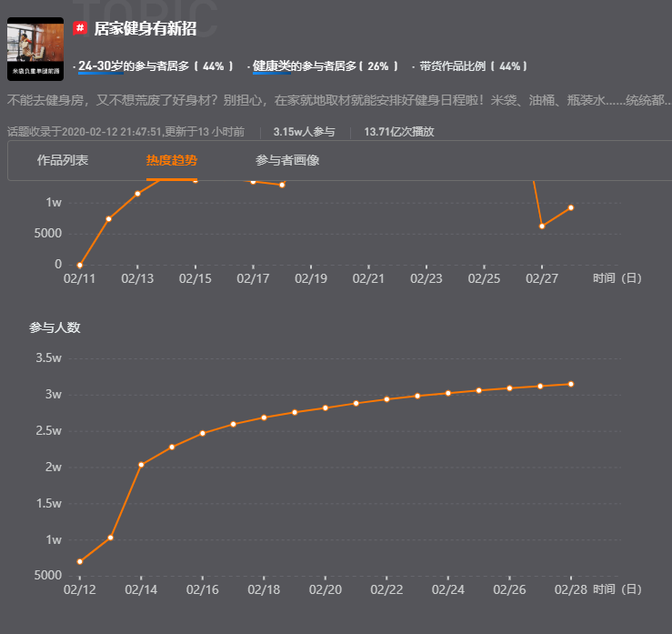The height and width of the screenshot is (634, 672).
Task: Click the 02/14 data point on 参与人数 chart
Action: (141, 465)
